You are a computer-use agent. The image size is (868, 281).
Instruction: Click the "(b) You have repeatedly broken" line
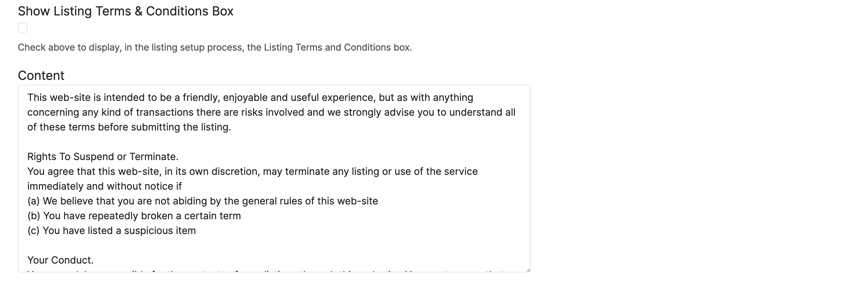134,216
